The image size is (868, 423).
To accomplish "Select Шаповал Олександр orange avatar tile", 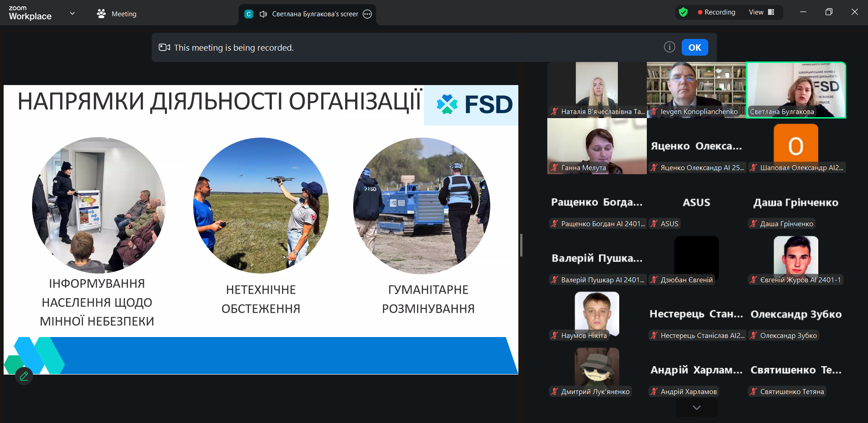I will tap(796, 146).
